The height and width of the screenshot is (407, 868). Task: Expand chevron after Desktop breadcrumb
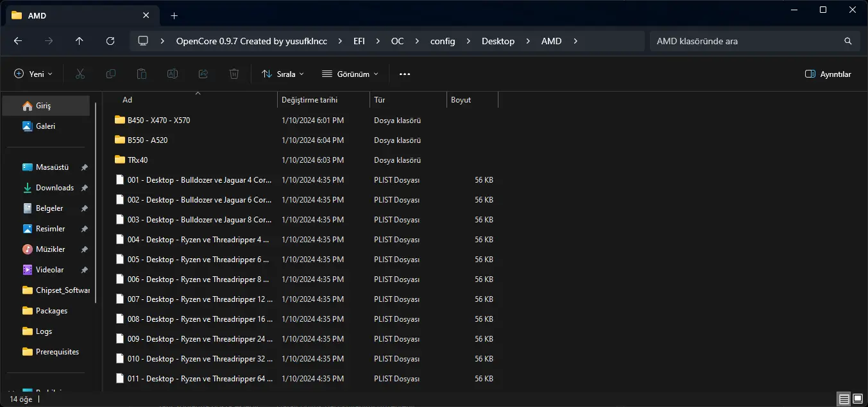tap(528, 41)
